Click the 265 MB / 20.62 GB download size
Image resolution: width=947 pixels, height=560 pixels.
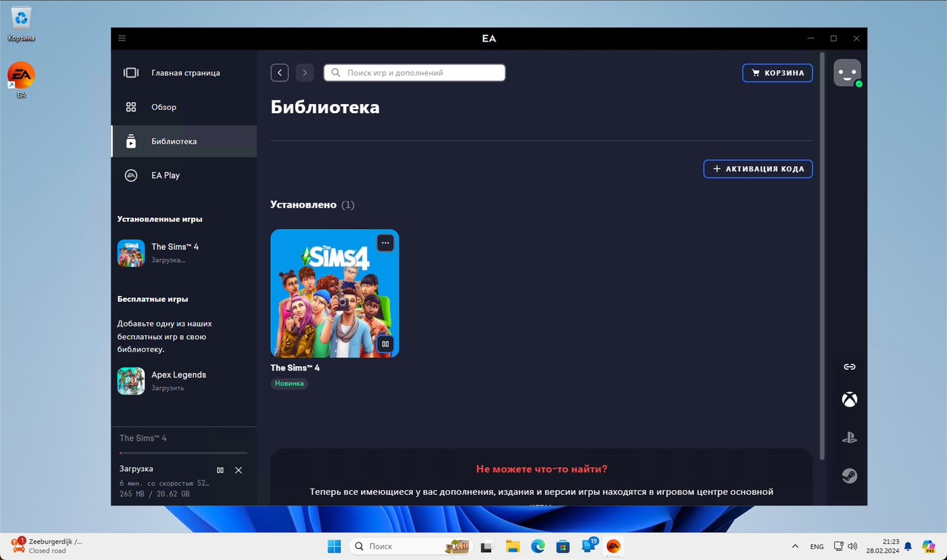click(x=155, y=494)
